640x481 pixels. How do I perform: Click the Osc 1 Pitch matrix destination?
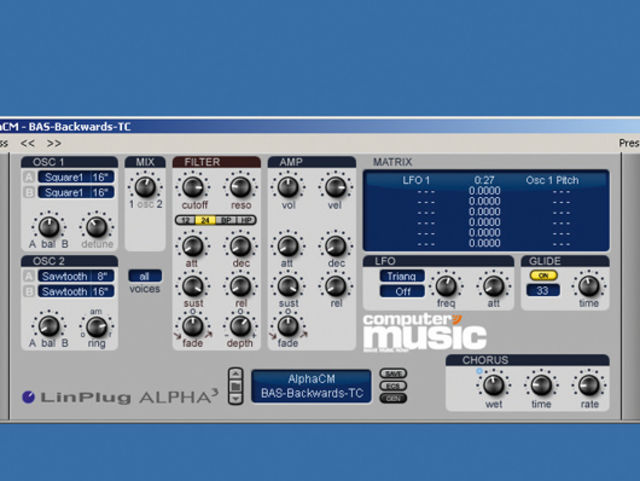[552, 180]
